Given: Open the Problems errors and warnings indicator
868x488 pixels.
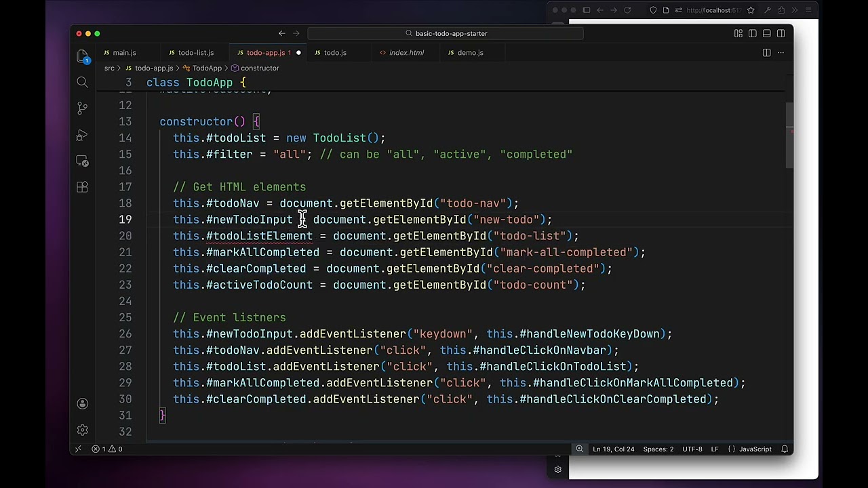Looking at the screenshot, I should [x=107, y=449].
